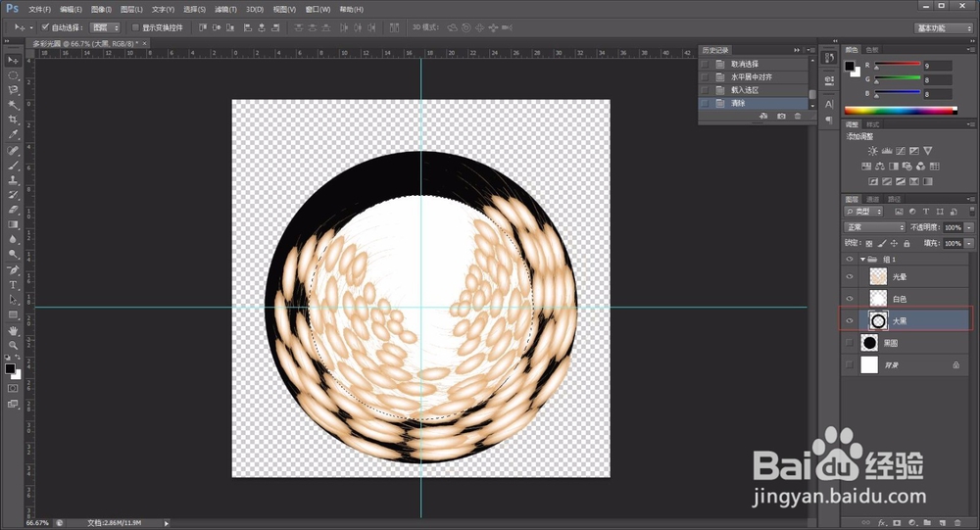Select the Zoom tool
Screen dimensions: 980x530
(13, 346)
